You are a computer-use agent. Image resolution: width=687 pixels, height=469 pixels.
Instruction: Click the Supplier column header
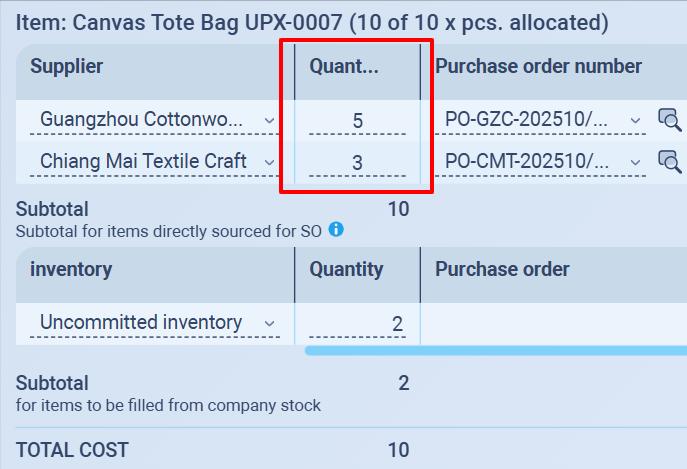[x=67, y=67]
